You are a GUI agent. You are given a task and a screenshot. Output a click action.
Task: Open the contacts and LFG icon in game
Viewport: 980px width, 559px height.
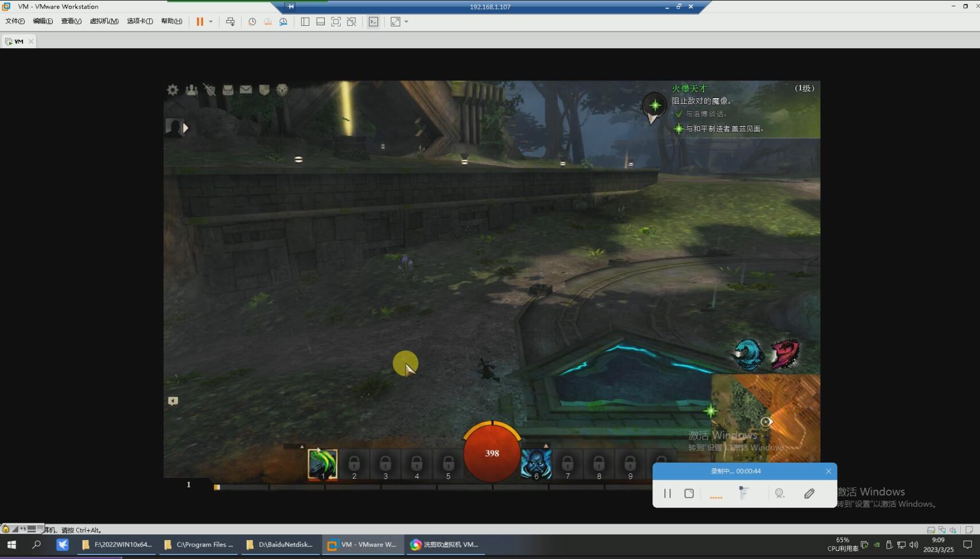click(191, 90)
